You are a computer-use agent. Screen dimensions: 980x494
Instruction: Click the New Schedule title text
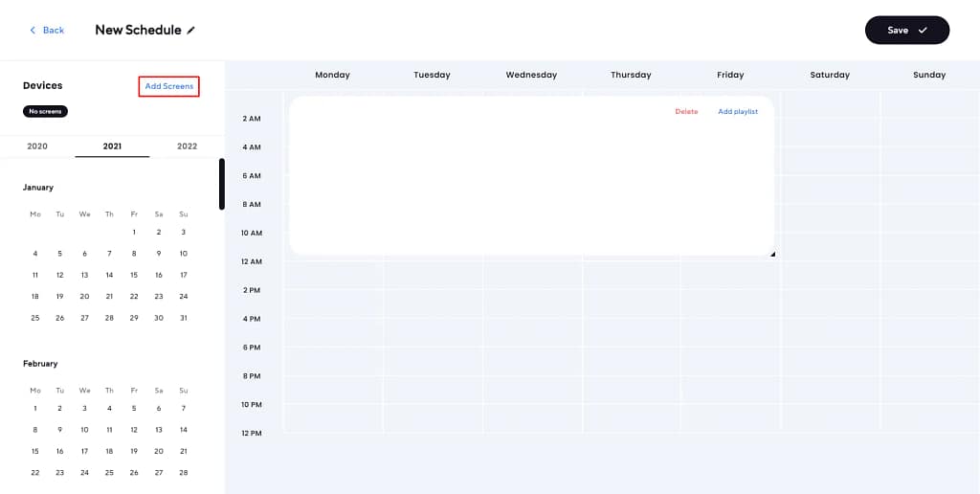pos(138,31)
